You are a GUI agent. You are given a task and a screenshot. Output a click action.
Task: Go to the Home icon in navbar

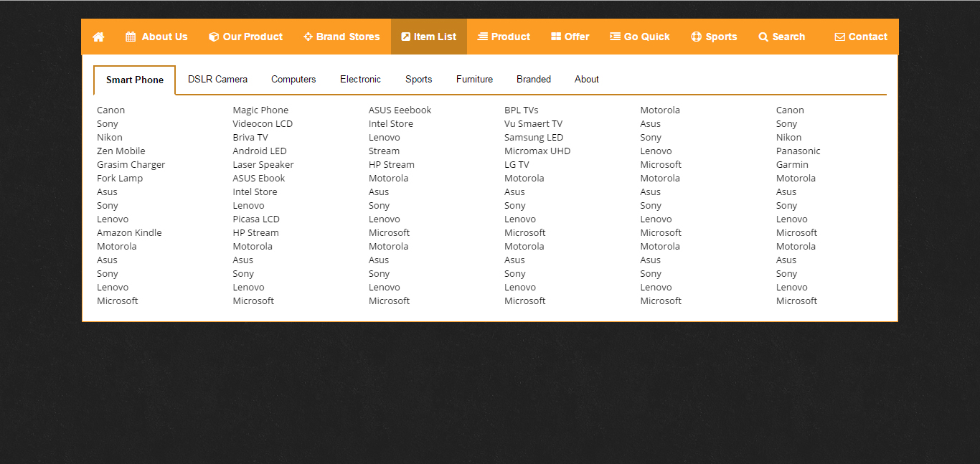(99, 37)
